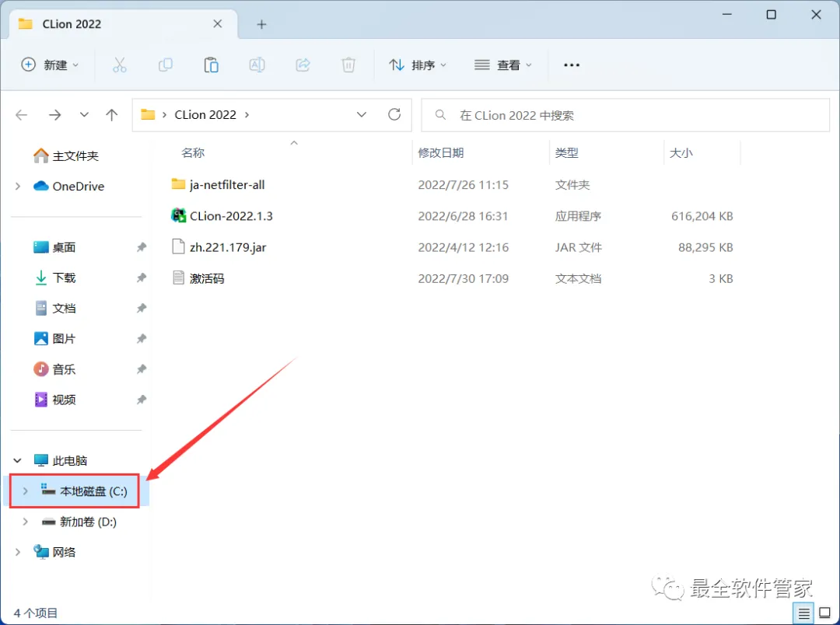The image size is (840, 625).
Task: Click the 激活码 text document icon
Action: 178,278
